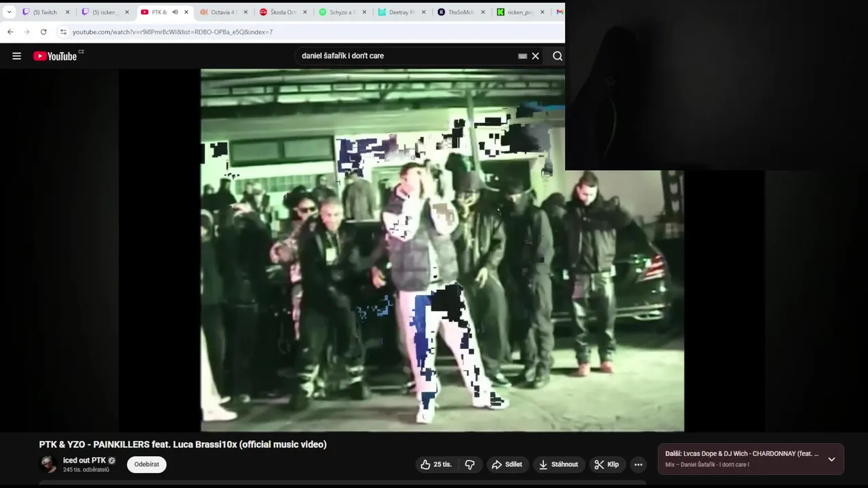Close the 'Deetray' tab

[x=423, y=12]
